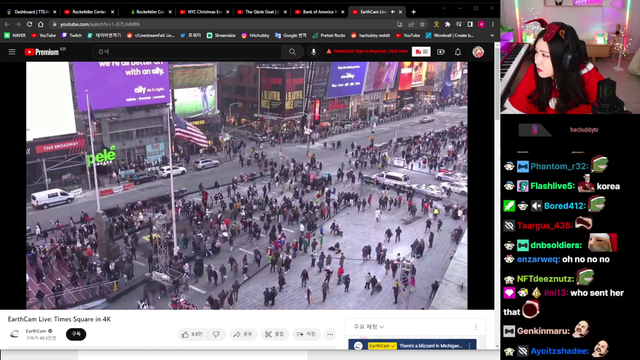Open the EarthCam channel name link
The image size is (640, 360).
[x=36, y=331]
